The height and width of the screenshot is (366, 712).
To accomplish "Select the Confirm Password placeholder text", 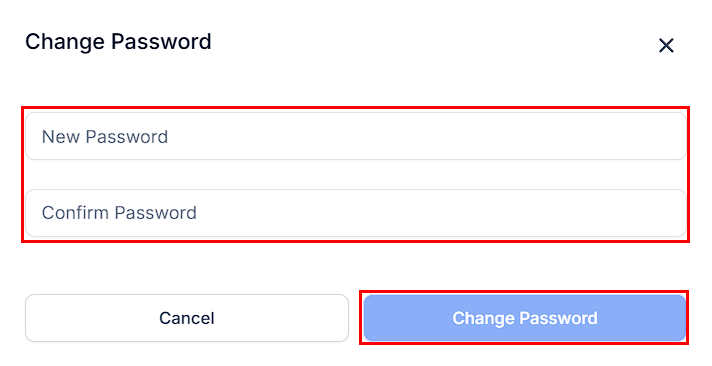I will [x=119, y=213].
